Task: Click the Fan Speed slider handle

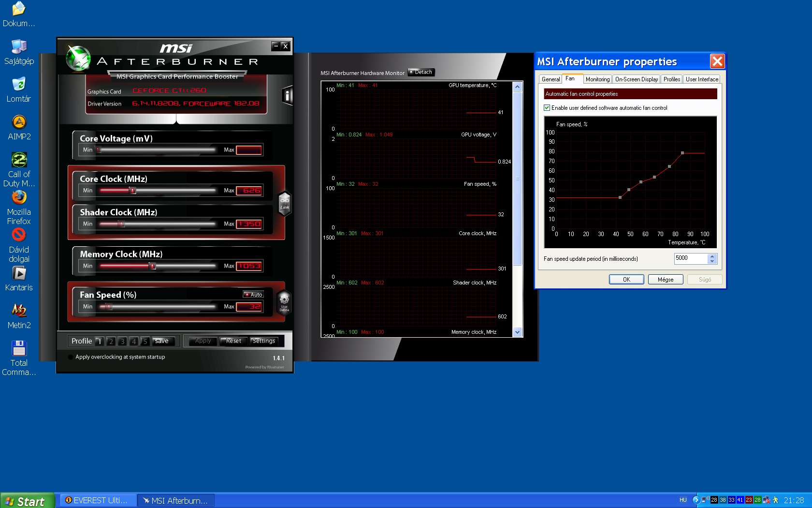Action: [109, 307]
